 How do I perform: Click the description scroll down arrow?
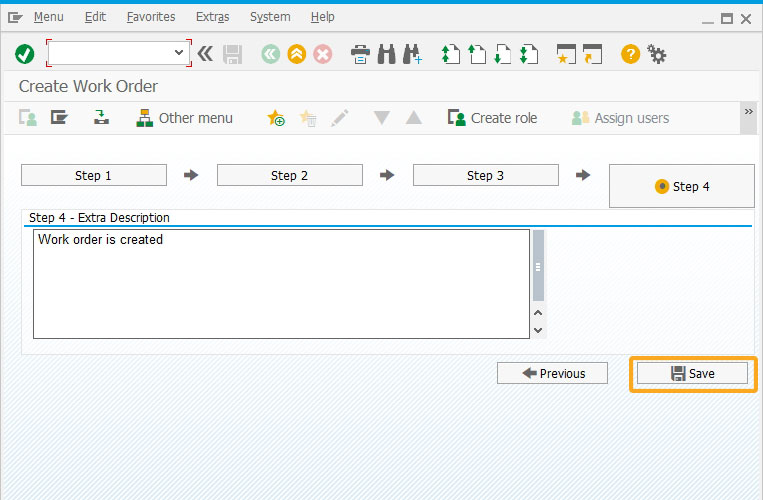pos(538,330)
